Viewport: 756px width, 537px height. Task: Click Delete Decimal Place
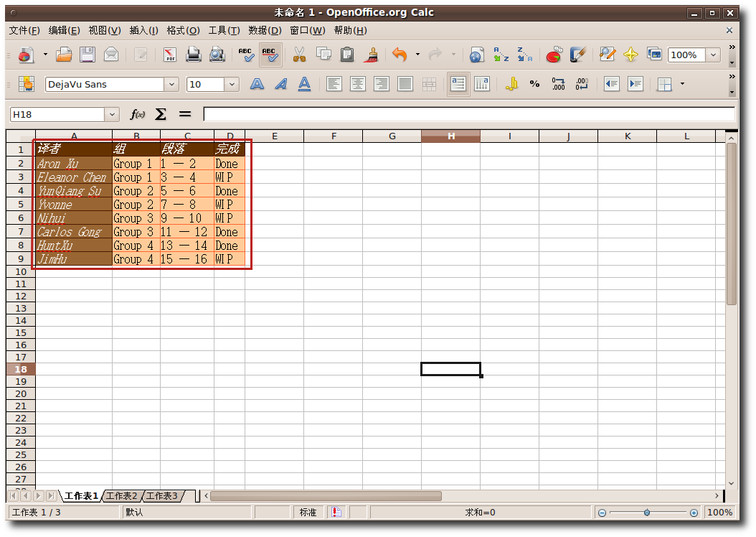pos(582,85)
